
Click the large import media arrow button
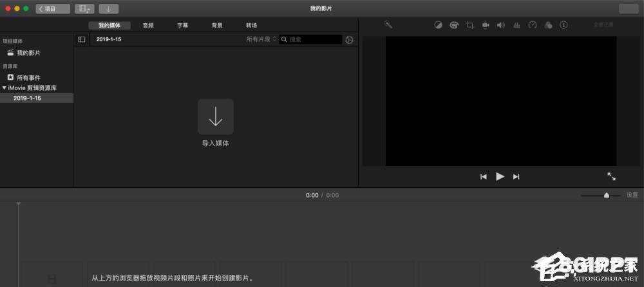pyautogui.click(x=216, y=116)
